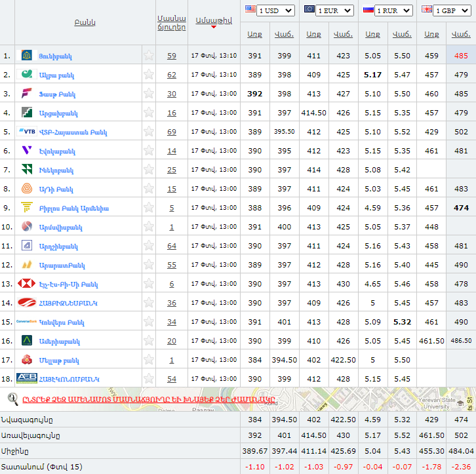The height and width of the screenshot is (474, 476).
Task: Toggle favorite star for row 1
Action: pyautogui.click(x=149, y=55)
